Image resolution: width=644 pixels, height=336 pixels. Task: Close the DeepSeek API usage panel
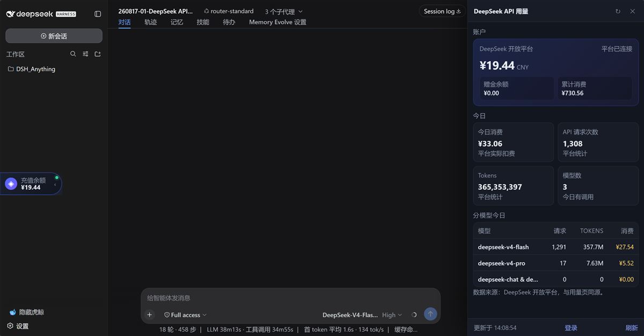point(632,11)
